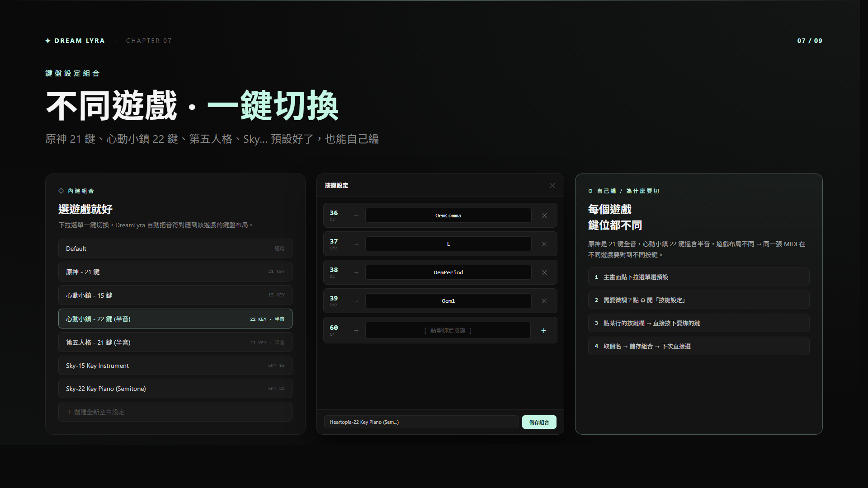
Task: Click the gear icon beside 自己編
Action: [590, 191]
